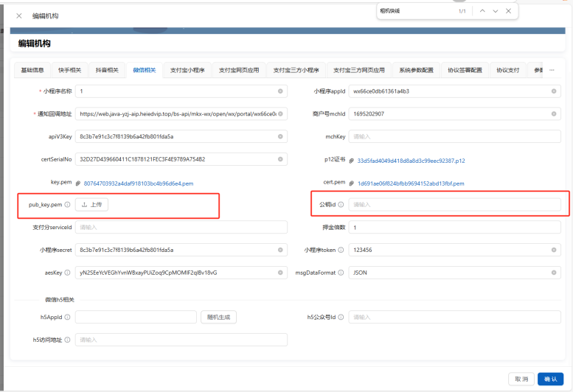The height and width of the screenshot is (392, 573).
Task: Close the 编辑机构 dialog with the X icon
Action: (x=19, y=15)
